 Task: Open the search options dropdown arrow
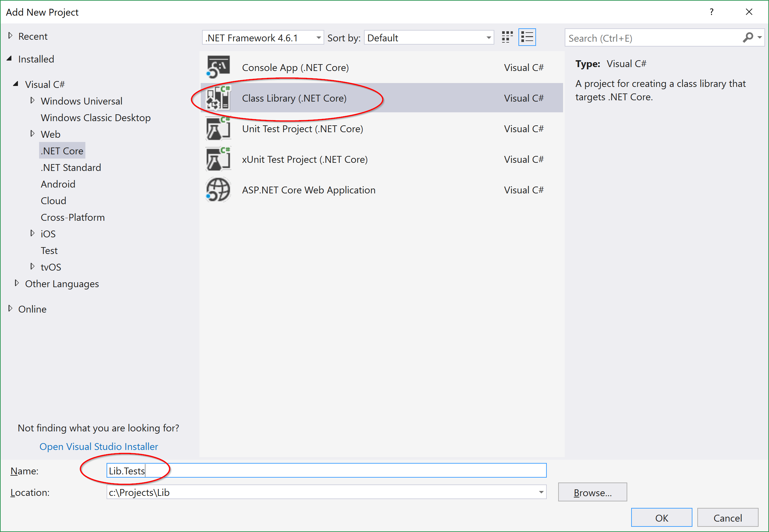pyautogui.click(x=760, y=38)
